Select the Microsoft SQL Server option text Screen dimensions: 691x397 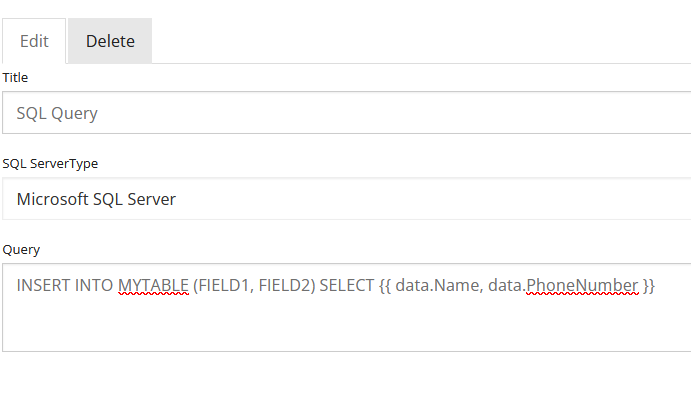[96, 199]
